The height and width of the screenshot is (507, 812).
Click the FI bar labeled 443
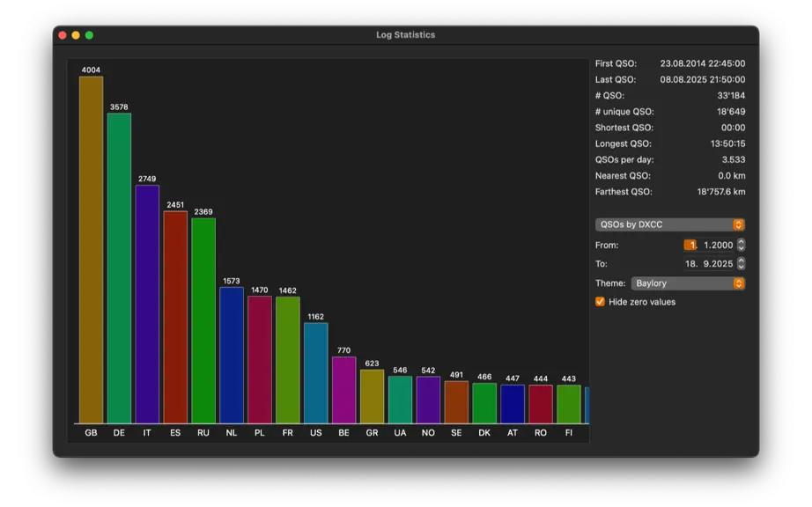(569, 404)
